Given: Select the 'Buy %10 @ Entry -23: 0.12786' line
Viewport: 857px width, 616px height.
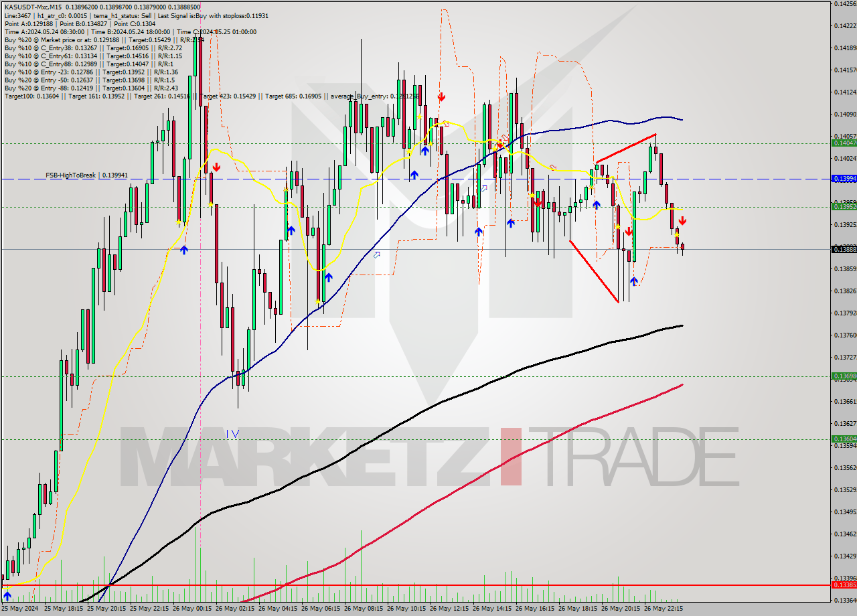Looking at the screenshot, I should pos(91,72).
